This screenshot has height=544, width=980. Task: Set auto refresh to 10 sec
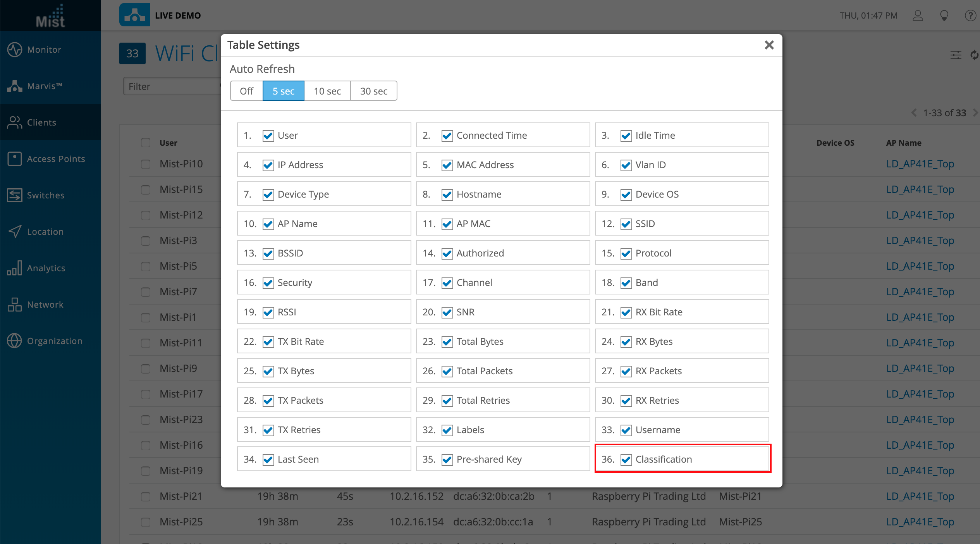click(x=327, y=91)
